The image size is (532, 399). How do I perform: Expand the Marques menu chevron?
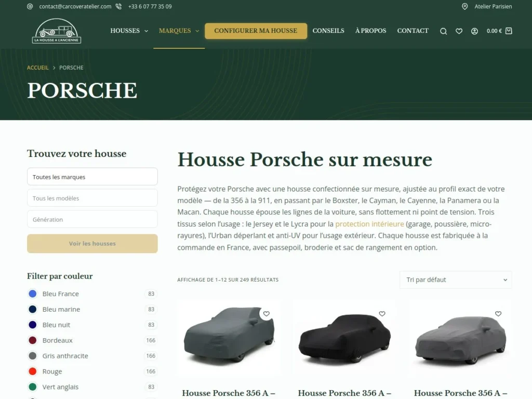(x=197, y=31)
